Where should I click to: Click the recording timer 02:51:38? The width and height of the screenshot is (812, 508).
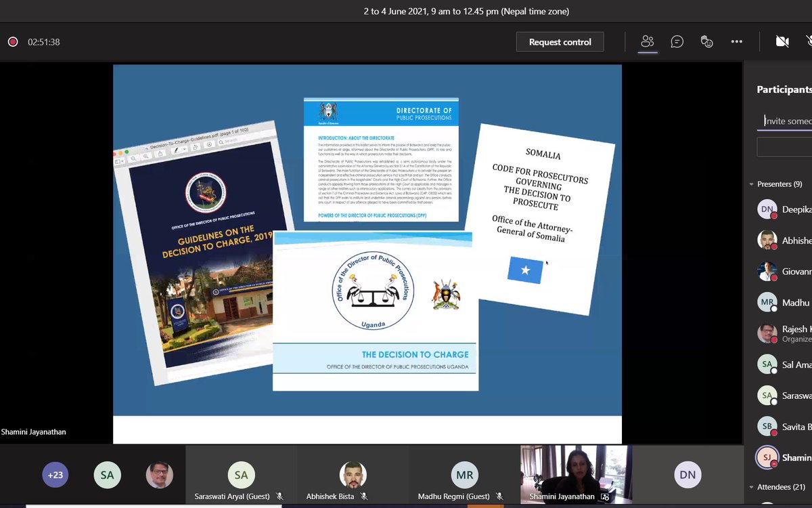(x=44, y=42)
